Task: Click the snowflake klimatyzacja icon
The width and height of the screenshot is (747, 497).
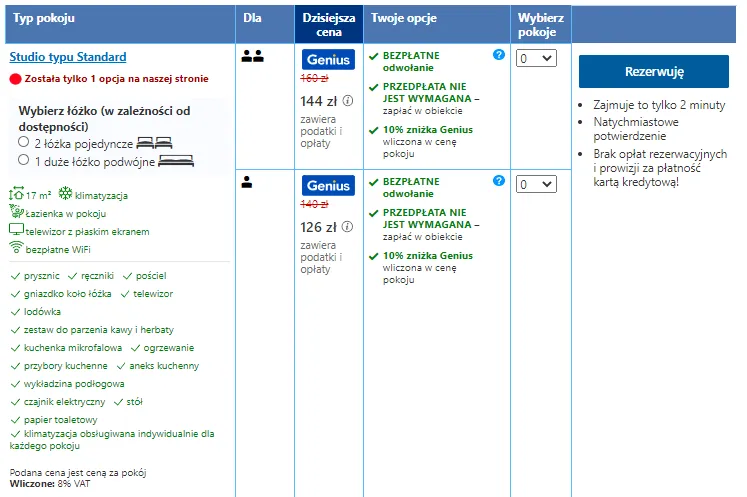Action: (65, 193)
